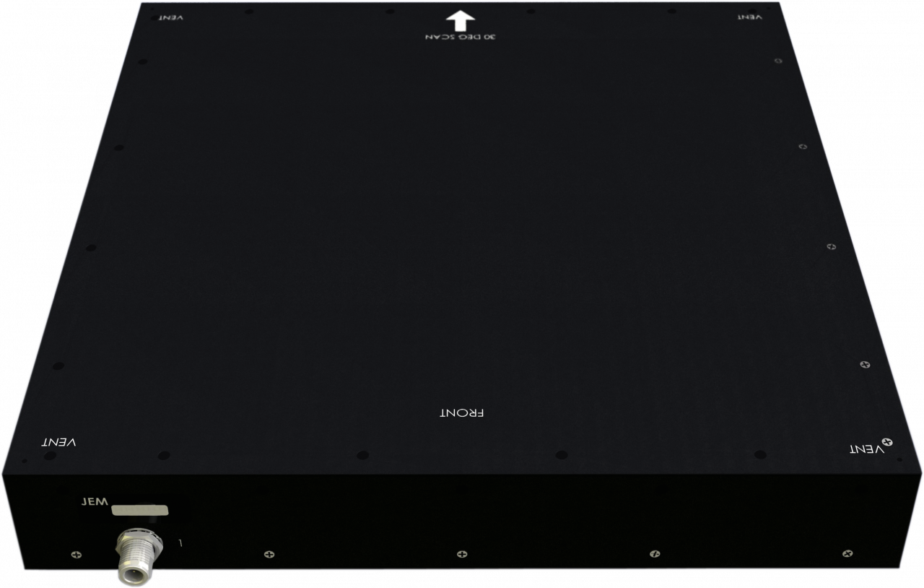Click the VENT label at the top-right corner
This screenshot has height=588, width=924.
click(x=750, y=17)
